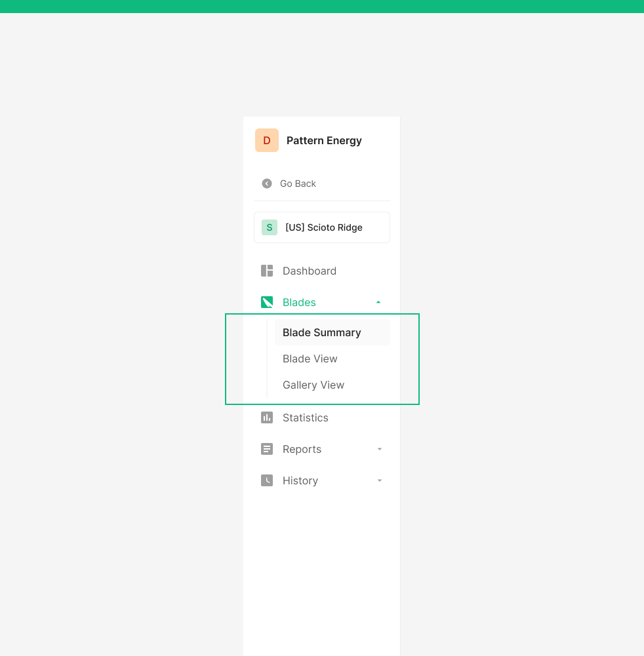Expand the Reports section arrow
Viewport: 644px width, 656px height.
pyautogui.click(x=379, y=449)
